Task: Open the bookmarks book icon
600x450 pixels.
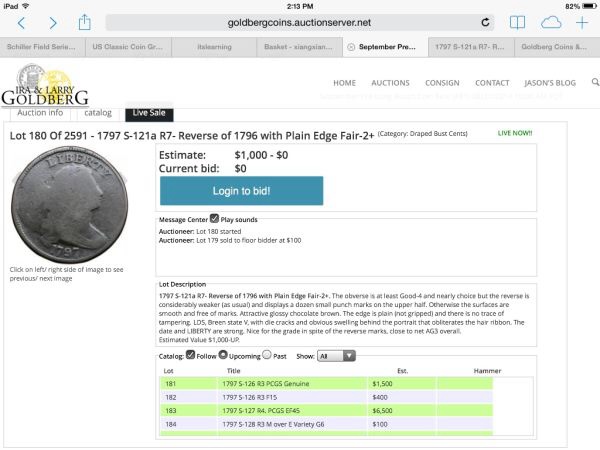Action: (517, 23)
